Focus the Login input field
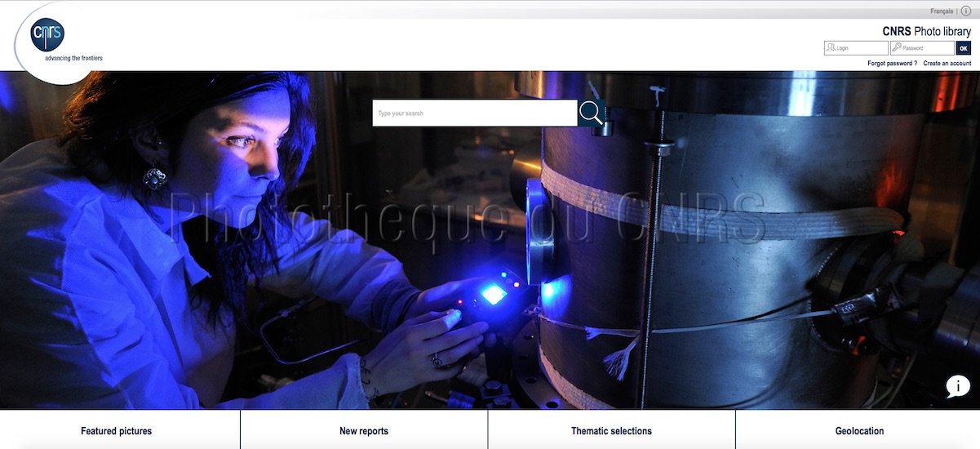This screenshot has height=449, width=980. (x=860, y=48)
